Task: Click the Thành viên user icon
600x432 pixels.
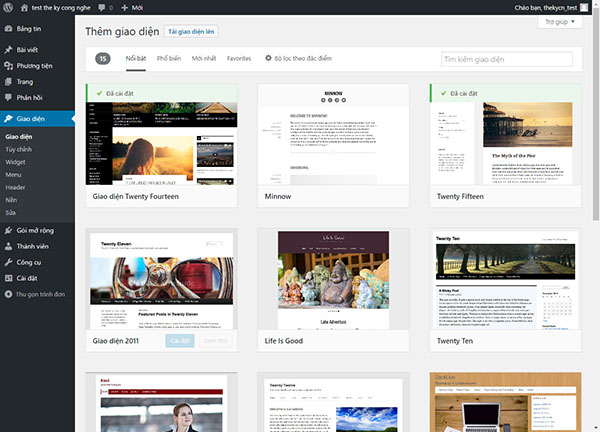Action: tap(8, 246)
